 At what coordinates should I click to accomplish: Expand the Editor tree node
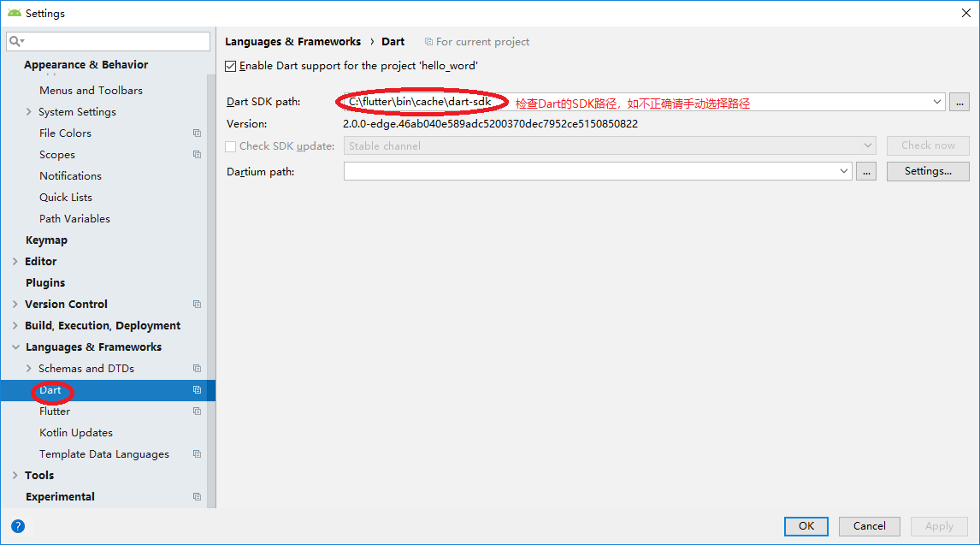click(15, 261)
